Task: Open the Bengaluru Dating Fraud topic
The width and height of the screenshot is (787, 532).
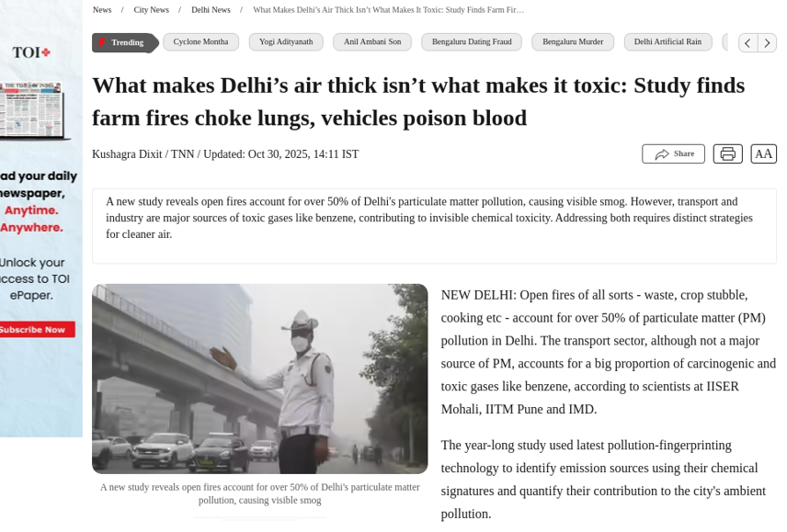Action: 472,42
